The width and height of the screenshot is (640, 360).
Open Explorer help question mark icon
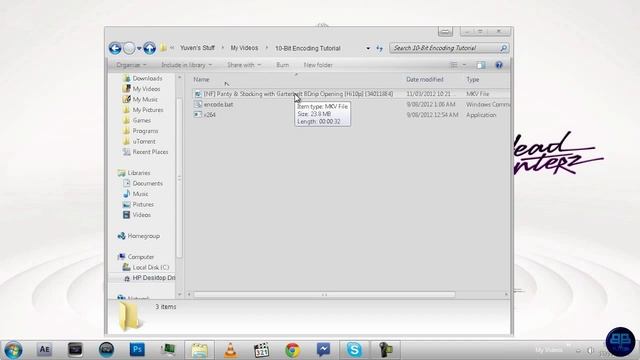499,65
